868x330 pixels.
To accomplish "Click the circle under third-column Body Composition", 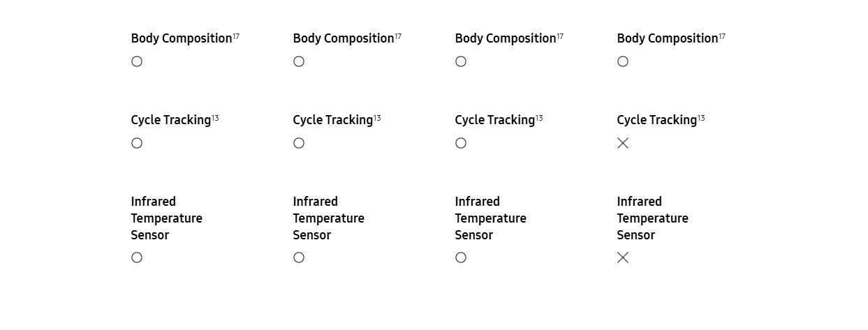I will [x=461, y=61].
